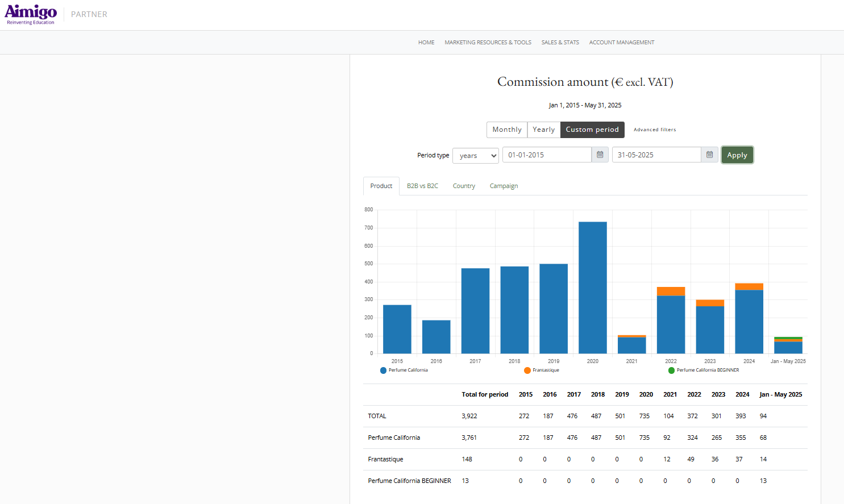The height and width of the screenshot is (504, 844).
Task: Click the Apply button
Action: (737, 155)
